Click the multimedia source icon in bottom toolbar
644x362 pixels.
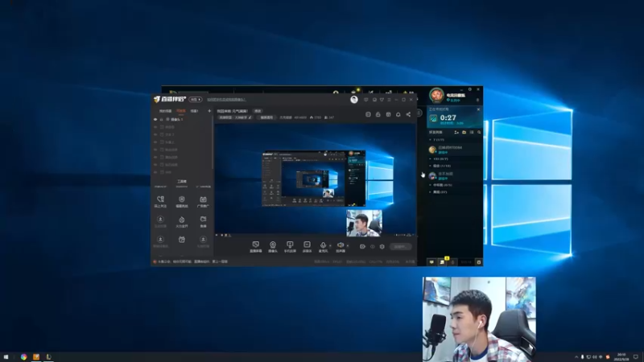pos(307,245)
